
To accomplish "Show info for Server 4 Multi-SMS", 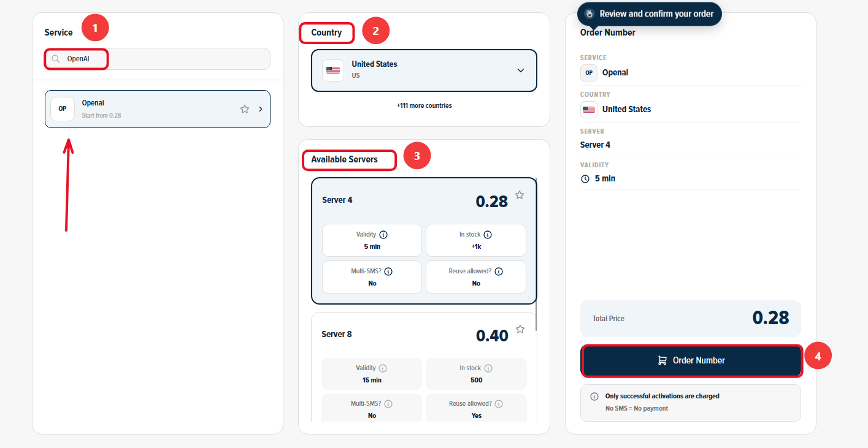I will coord(388,271).
